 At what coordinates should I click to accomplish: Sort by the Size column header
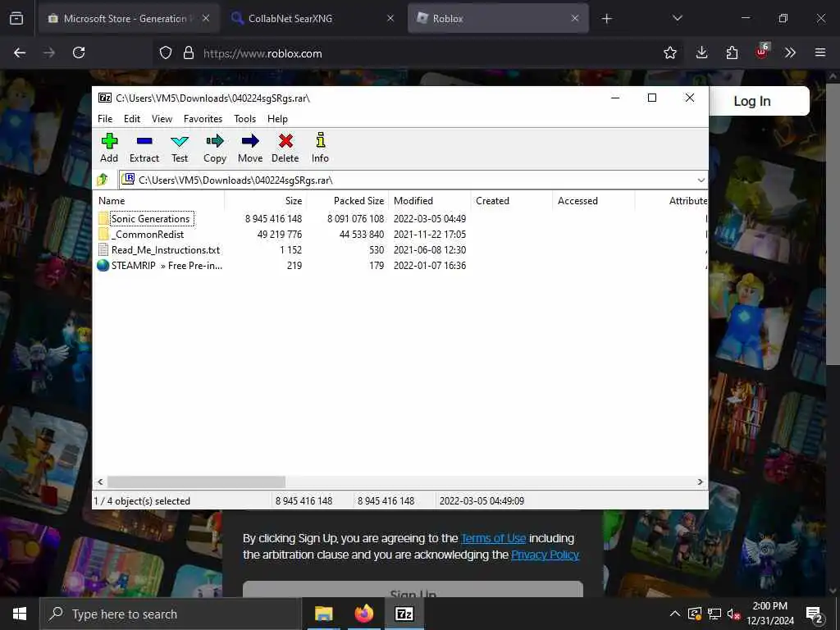(x=265, y=201)
